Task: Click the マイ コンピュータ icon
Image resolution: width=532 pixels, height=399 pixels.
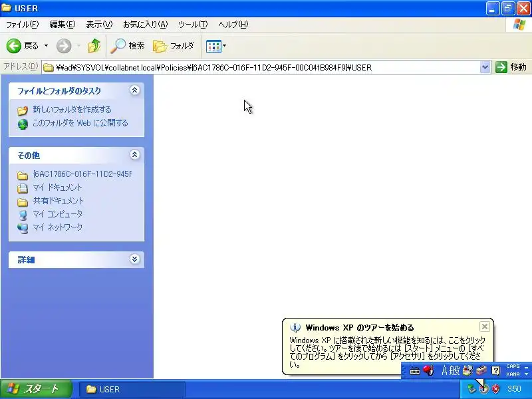Action: click(23, 215)
